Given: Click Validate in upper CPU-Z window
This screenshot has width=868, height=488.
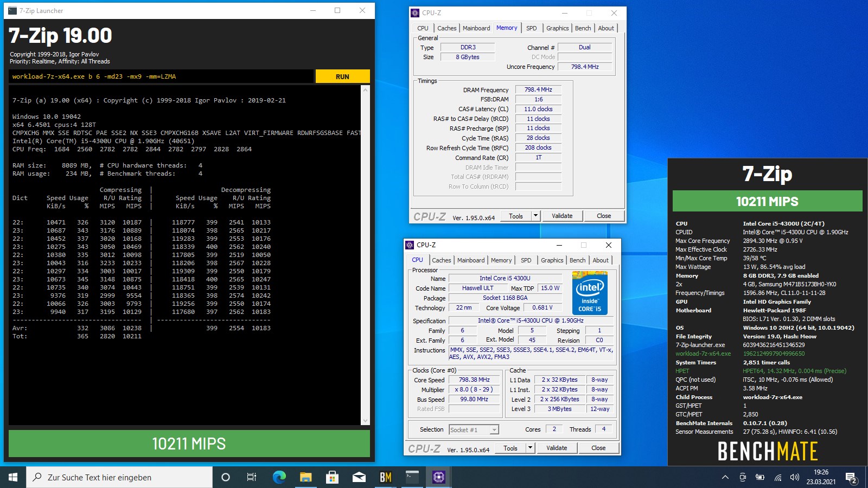Looking at the screenshot, I should 562,216.
